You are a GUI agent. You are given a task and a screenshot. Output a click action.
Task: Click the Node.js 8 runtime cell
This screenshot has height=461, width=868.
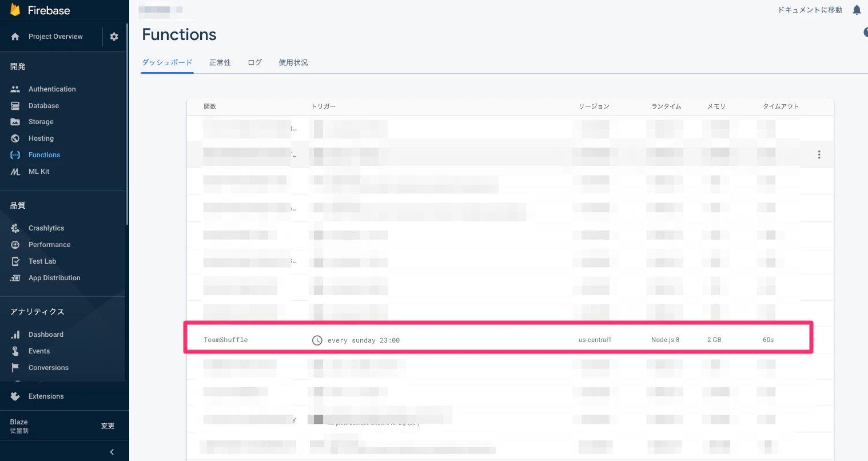click(x=666, y=340)
